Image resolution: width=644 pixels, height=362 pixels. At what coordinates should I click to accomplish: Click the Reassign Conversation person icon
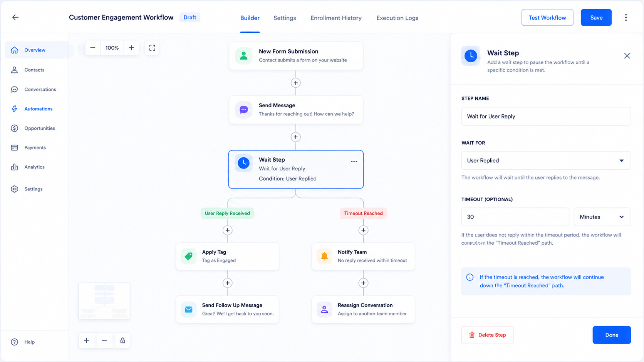coord(324,309)
